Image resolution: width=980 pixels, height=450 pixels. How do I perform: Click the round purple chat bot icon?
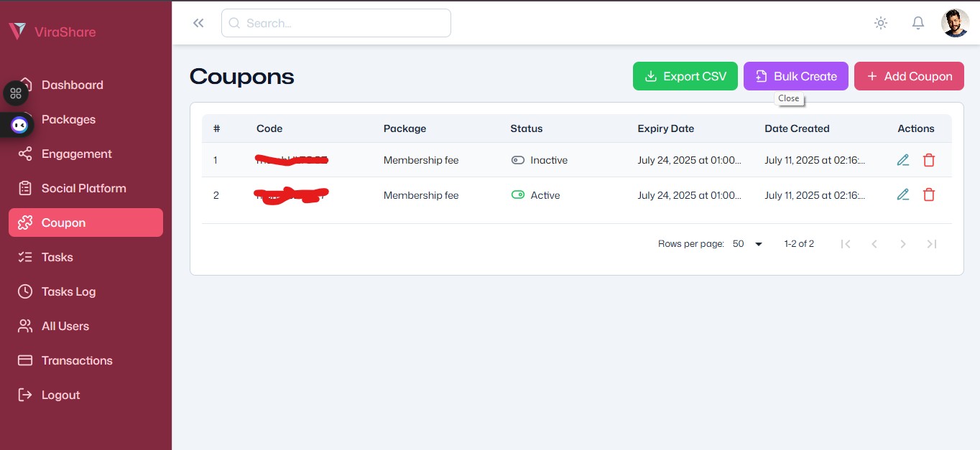(x=19, y=126)
